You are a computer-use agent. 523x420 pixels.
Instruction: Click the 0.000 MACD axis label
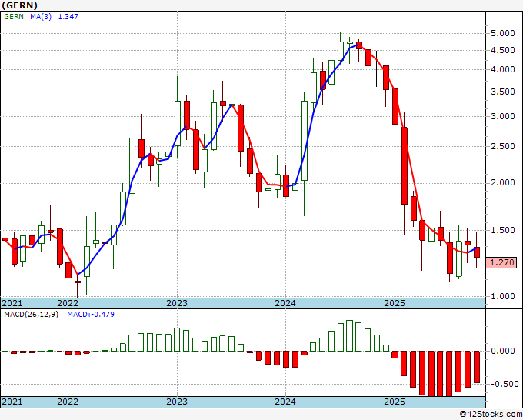(x=503, y=351)
